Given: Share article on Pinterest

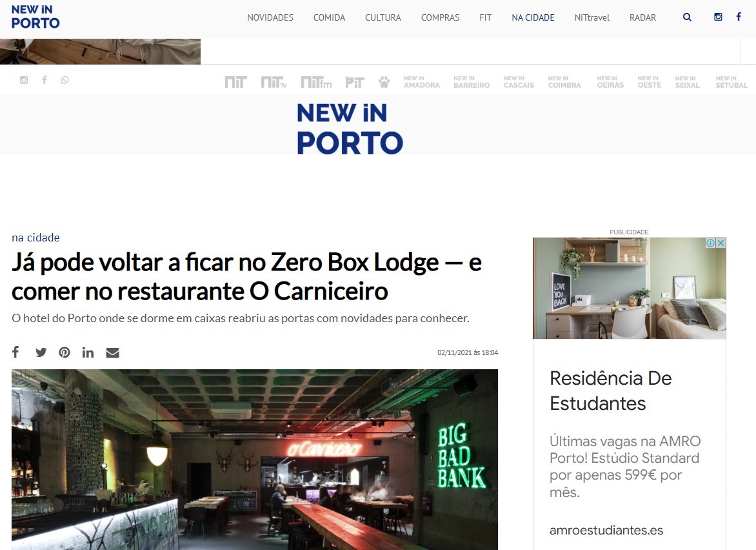Looking at the screenshot, I should [x=65, y=352].
